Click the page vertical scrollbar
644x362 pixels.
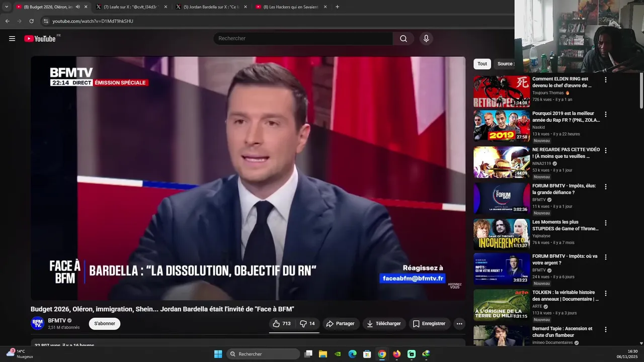tap(641, 90)
